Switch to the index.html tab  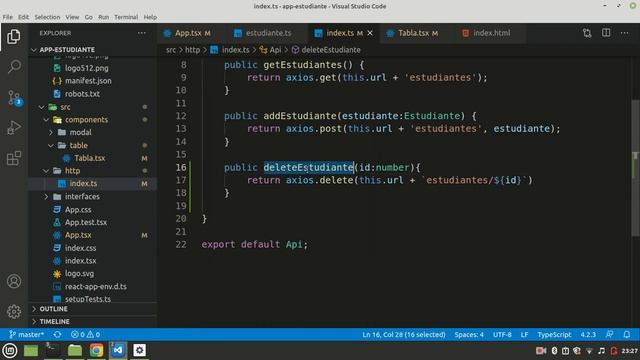click(x=491, y=33)
